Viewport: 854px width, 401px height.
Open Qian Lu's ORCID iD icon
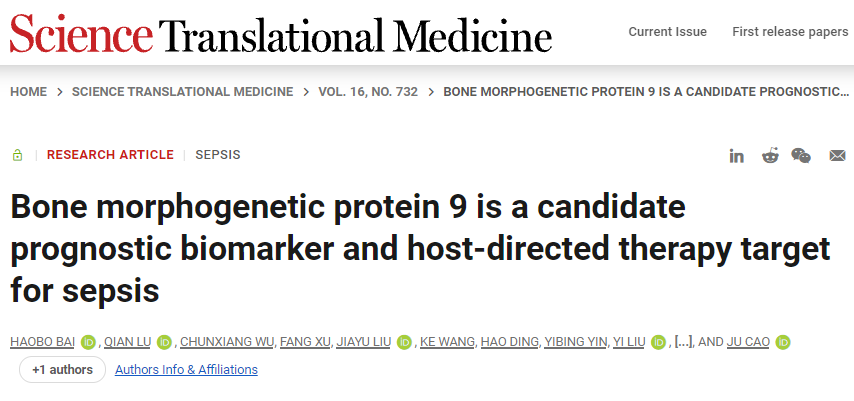[x=164, y=342]
